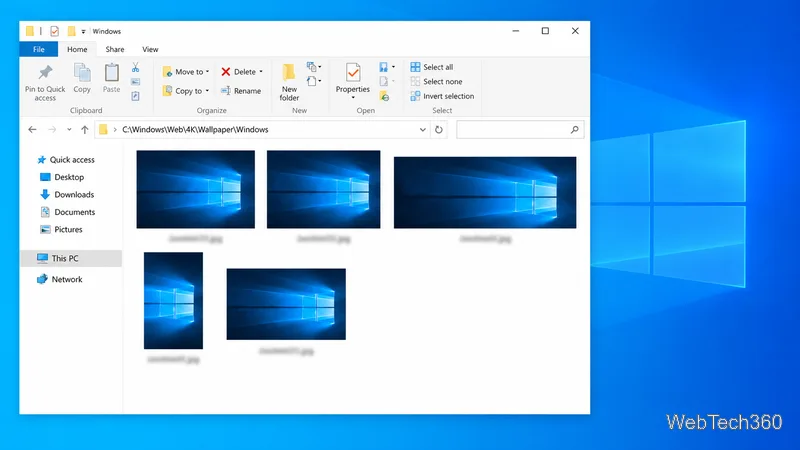Switch to the Home tab
The height and width of the screenshot is (450, 800).
[x=77, y=49]
